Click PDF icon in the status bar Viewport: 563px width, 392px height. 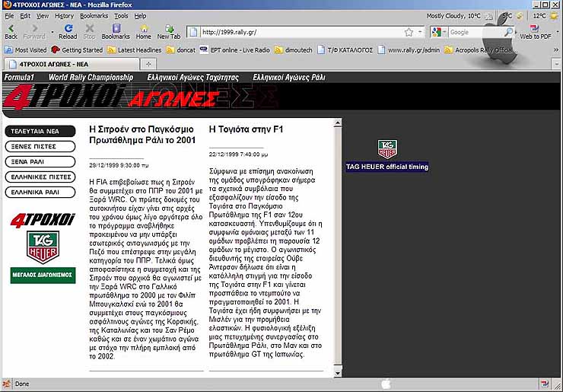tap(544, 384)
